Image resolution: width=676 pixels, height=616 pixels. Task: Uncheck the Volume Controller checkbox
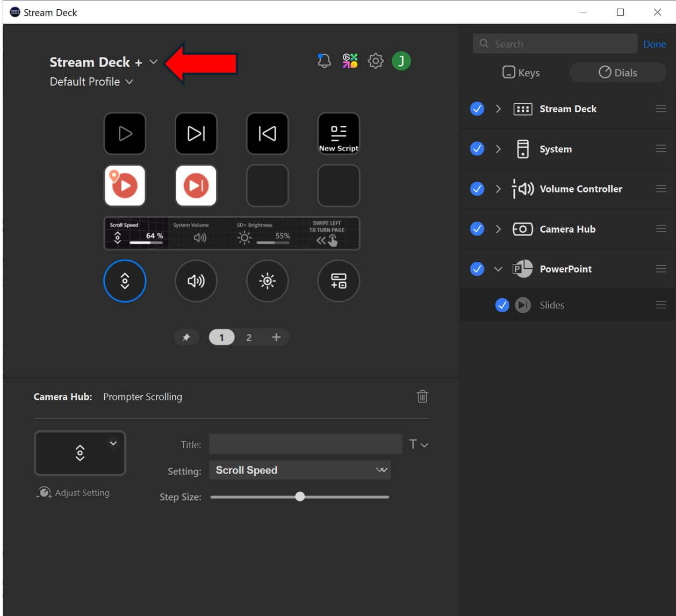[477, 189]
